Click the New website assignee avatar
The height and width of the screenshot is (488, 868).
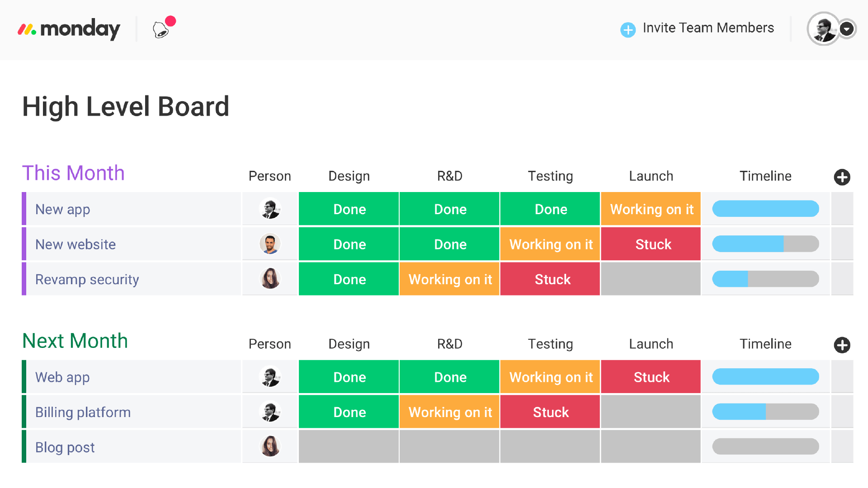(x=270, y=244)
